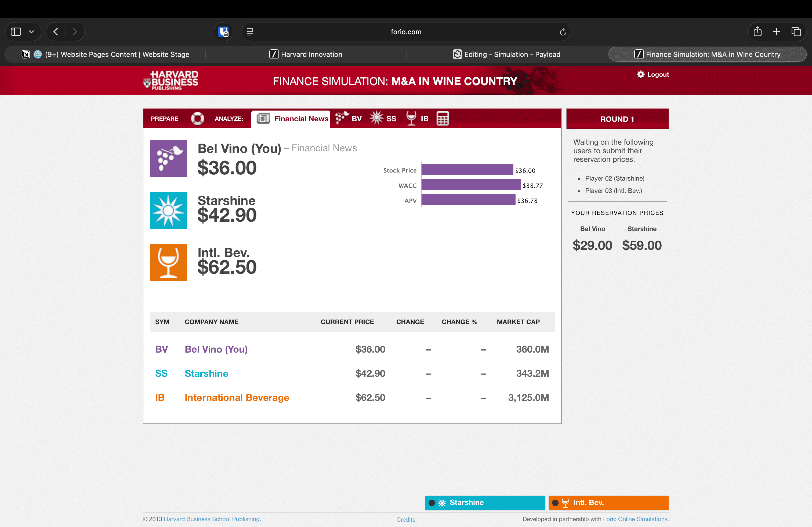Open the calculator icon in the analyze bar
Screen dimensions: 812x527
tap(443, 119)
